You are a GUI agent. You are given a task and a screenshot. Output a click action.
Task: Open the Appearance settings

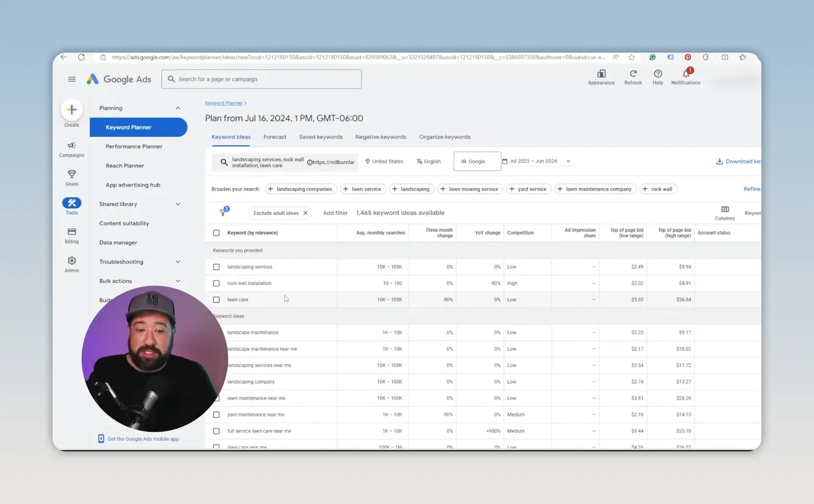[x=601, y=77]
